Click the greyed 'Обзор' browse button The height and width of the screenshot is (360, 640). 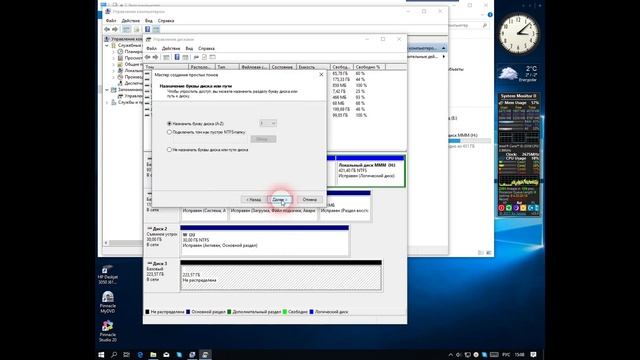(263, 139)
